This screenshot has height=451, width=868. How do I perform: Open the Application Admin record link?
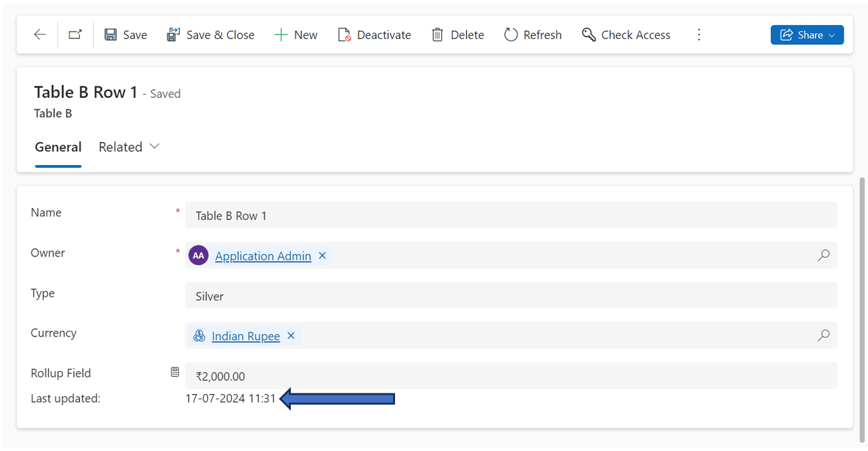262,255
